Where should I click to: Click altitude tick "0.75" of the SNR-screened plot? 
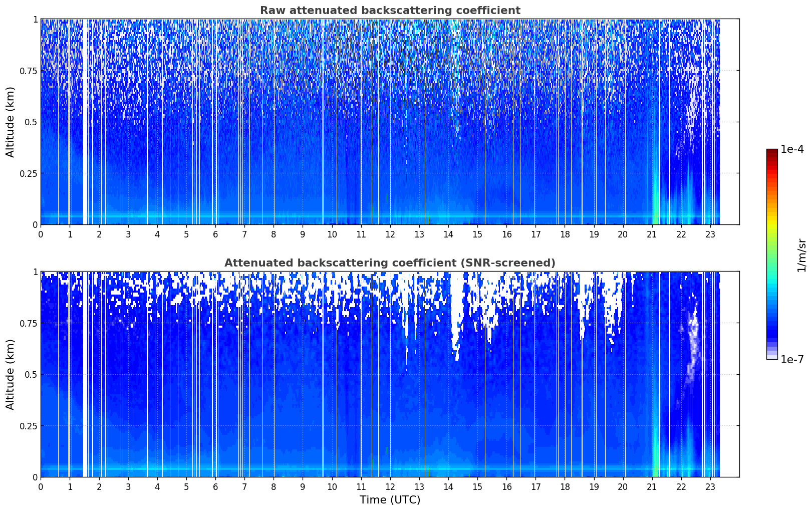tap(29, 323)
